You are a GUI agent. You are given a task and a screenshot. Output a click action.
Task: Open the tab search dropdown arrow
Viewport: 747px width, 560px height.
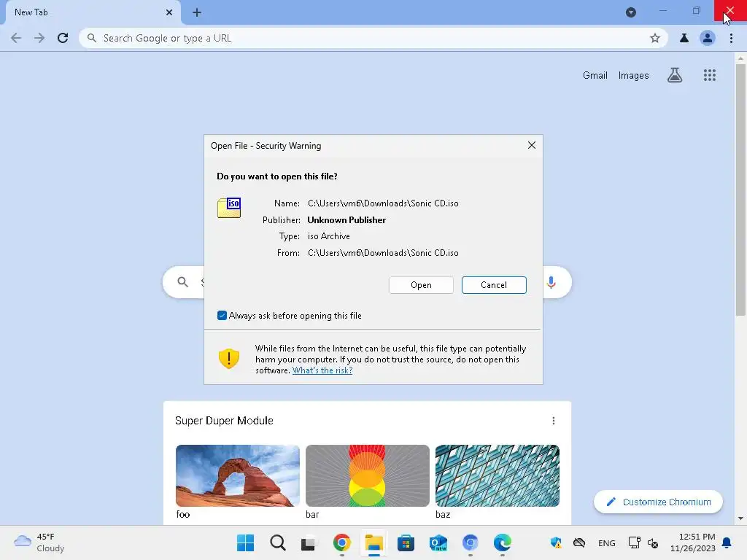coord(631,12)
